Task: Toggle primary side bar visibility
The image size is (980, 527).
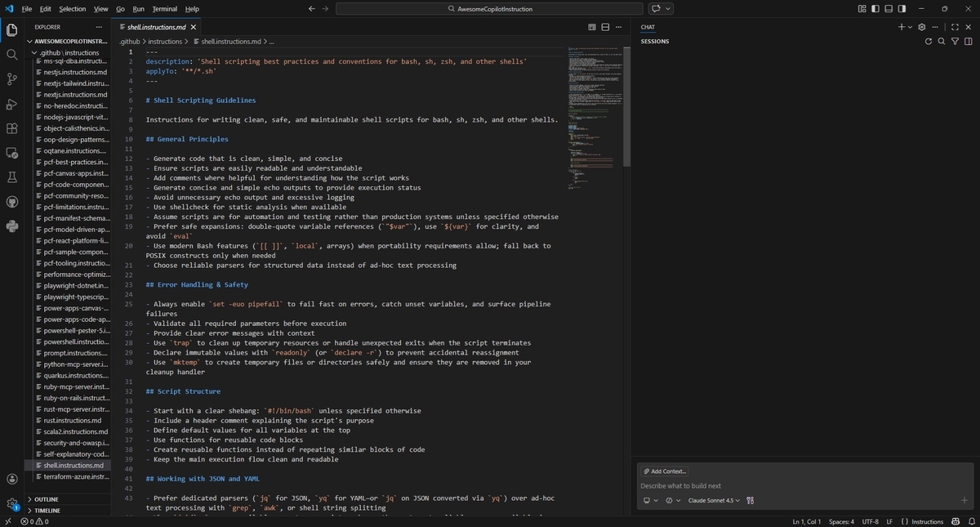Action: pyautogui.click(x=875, y=8)
